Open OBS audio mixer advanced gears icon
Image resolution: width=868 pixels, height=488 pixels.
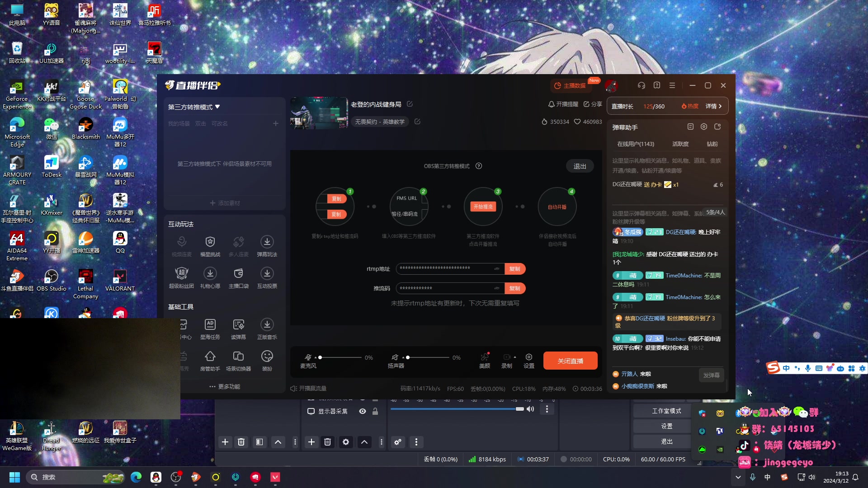(x=398, y=442)
